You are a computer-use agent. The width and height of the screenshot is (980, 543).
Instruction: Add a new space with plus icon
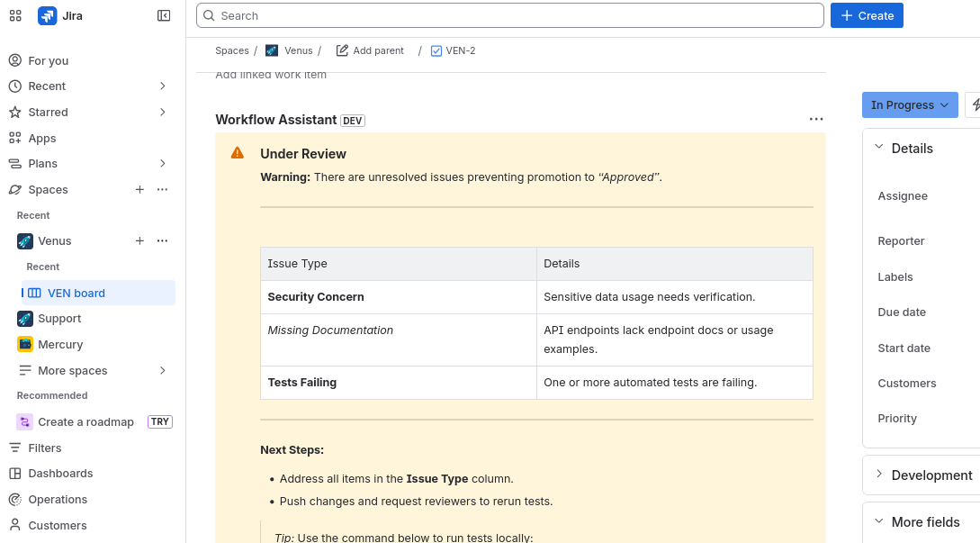tap(140, 189)
